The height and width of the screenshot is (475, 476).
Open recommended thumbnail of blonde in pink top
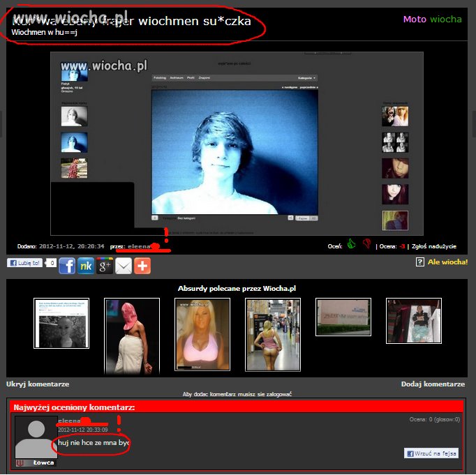click(202, 334)
